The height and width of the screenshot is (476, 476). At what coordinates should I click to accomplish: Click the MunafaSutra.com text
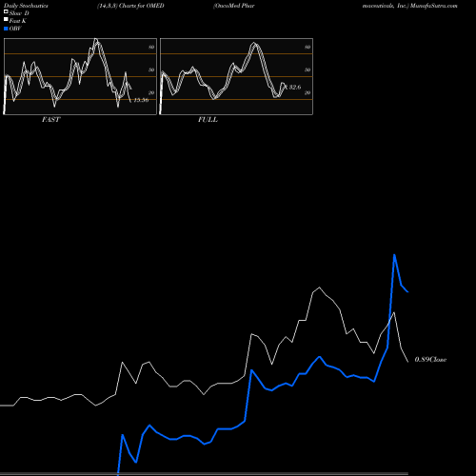coord(434,6)
